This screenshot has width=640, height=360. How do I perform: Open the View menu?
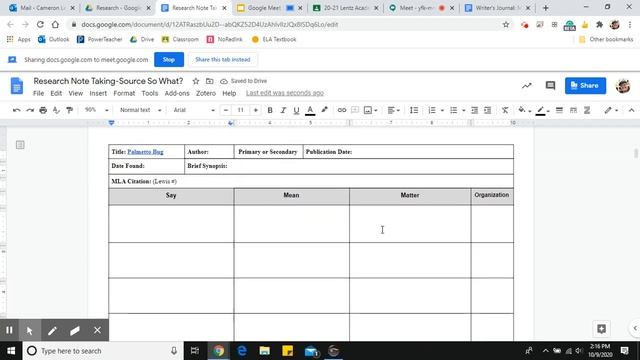76,93
